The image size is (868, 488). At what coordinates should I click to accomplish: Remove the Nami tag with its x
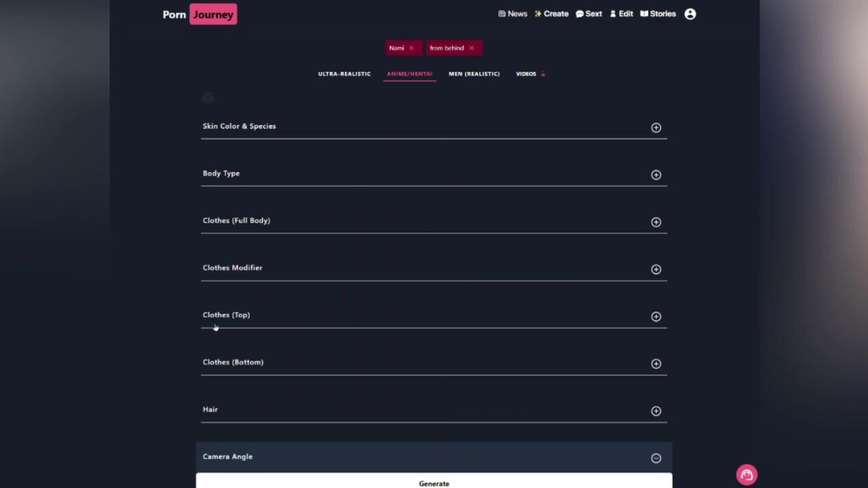click(411, 48)
